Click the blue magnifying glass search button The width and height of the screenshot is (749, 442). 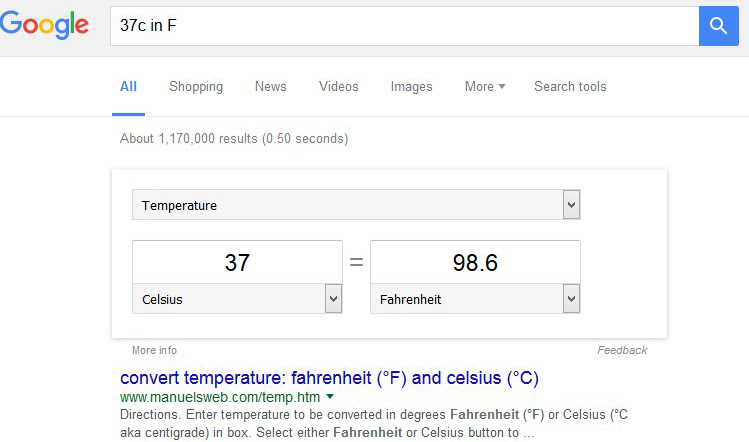coord(718,26)
